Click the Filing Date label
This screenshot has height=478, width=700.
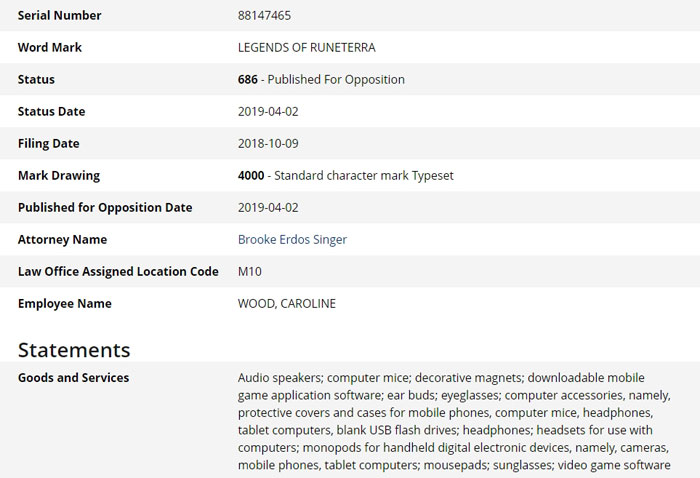(49, 144)
